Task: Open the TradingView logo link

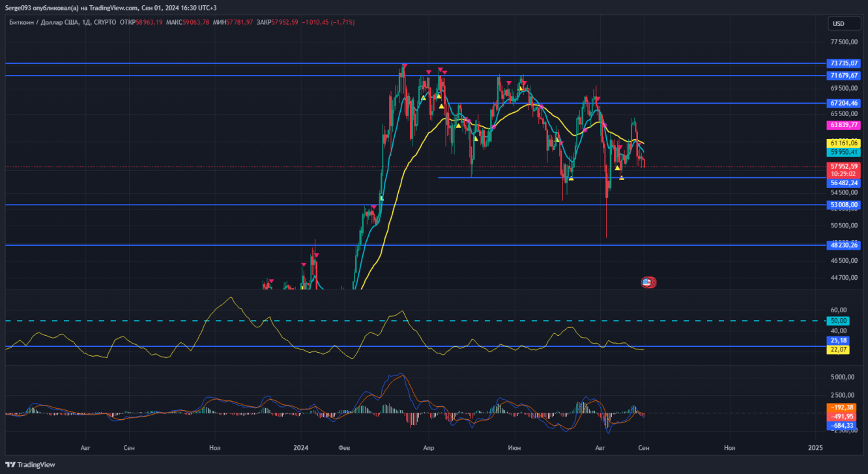Action: pyautogui.click(x=31, y=464)
